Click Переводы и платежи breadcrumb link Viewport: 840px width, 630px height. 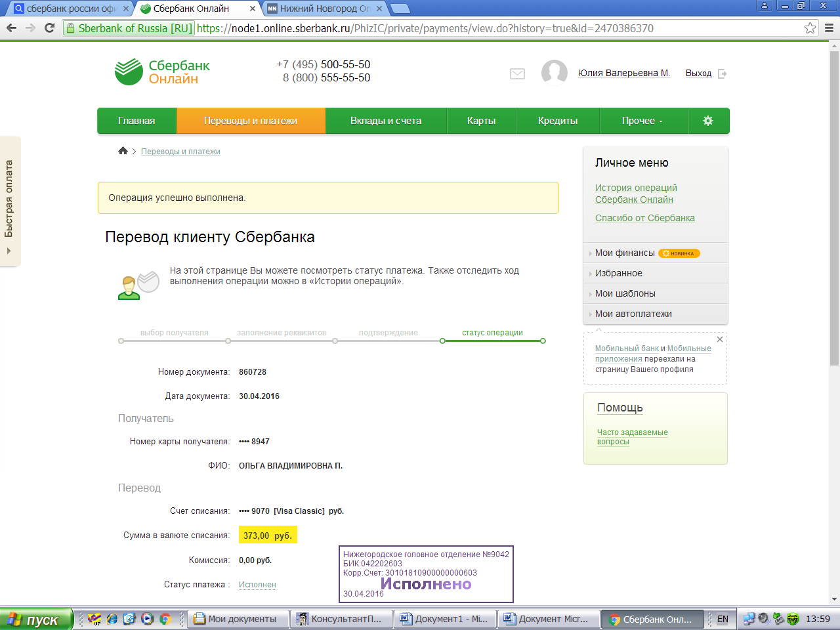[x=180, y=151]
